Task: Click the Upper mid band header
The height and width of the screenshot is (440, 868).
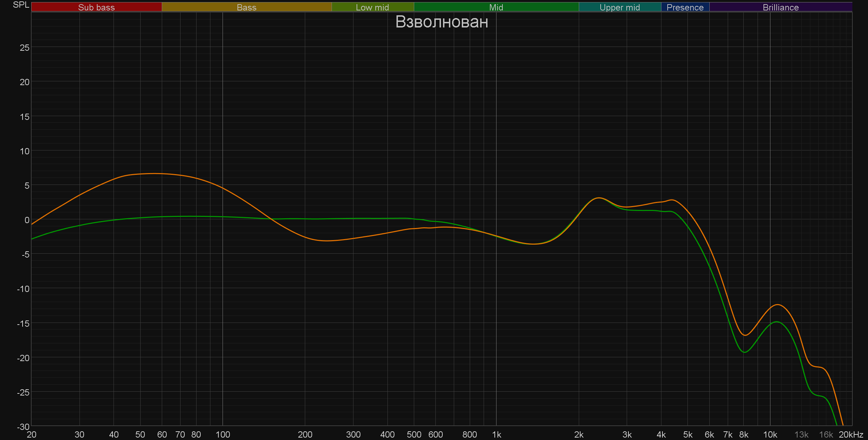Action: 619,7
